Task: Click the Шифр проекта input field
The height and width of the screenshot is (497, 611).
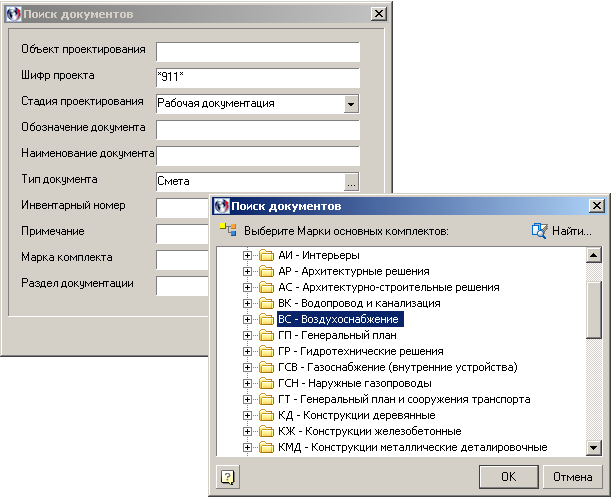Action: click(257, 77)
